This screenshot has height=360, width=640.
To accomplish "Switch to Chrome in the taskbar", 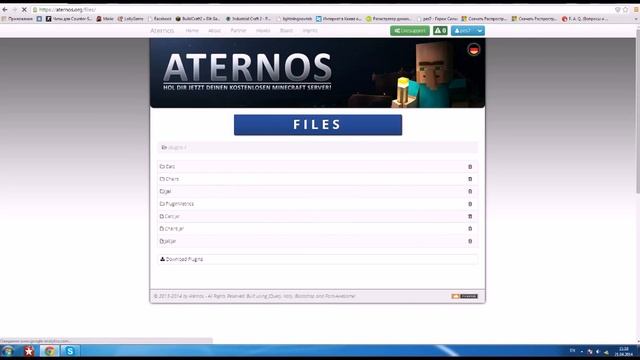I will (49, 351).
